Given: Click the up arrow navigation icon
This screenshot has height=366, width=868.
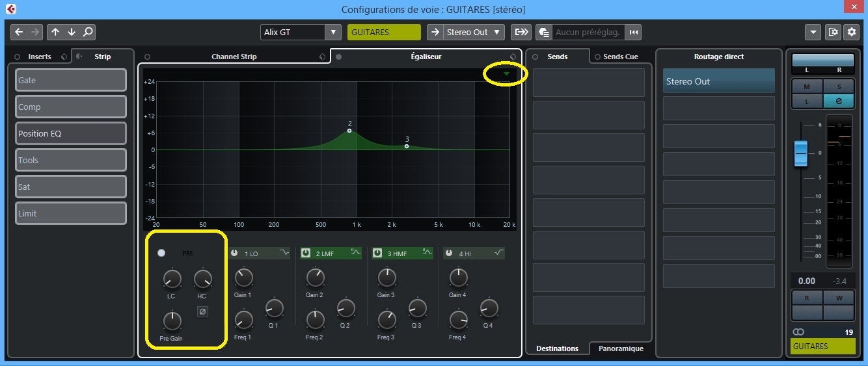Looking at the screenshot, I should (55, 32).
